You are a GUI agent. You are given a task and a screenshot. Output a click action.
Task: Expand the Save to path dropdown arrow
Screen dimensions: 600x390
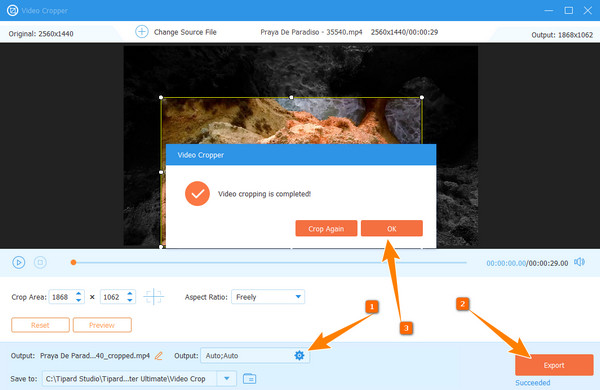click(227, 379)
